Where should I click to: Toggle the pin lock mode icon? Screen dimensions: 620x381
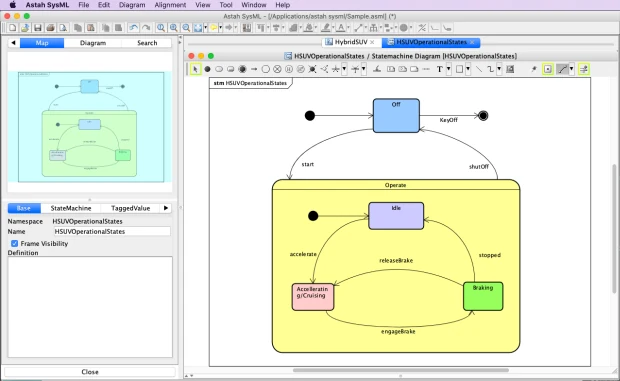pos(534,69)
